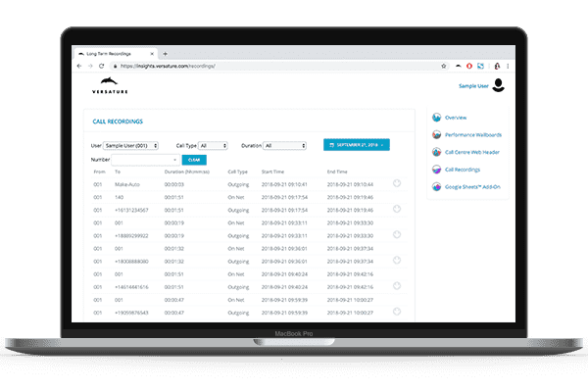Click the Google Sheets Add-On icon
This screenshot has width=588, height=392.
[436, 186]
